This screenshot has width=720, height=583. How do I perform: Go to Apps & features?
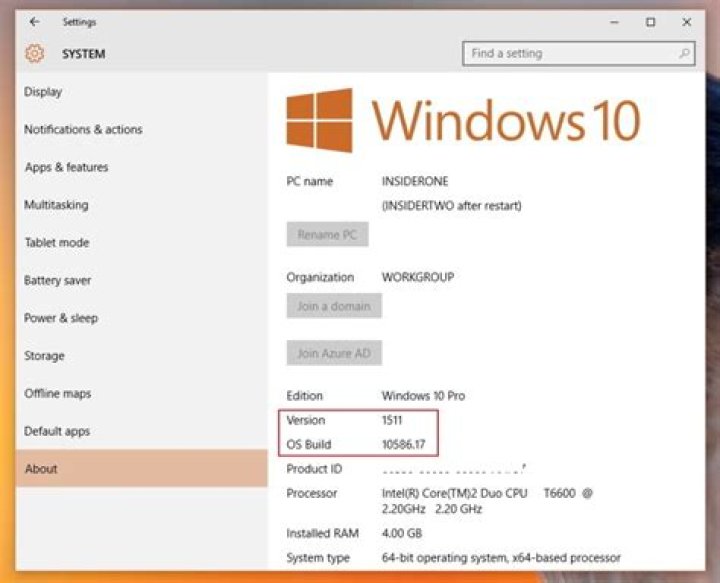coord(66,168)
